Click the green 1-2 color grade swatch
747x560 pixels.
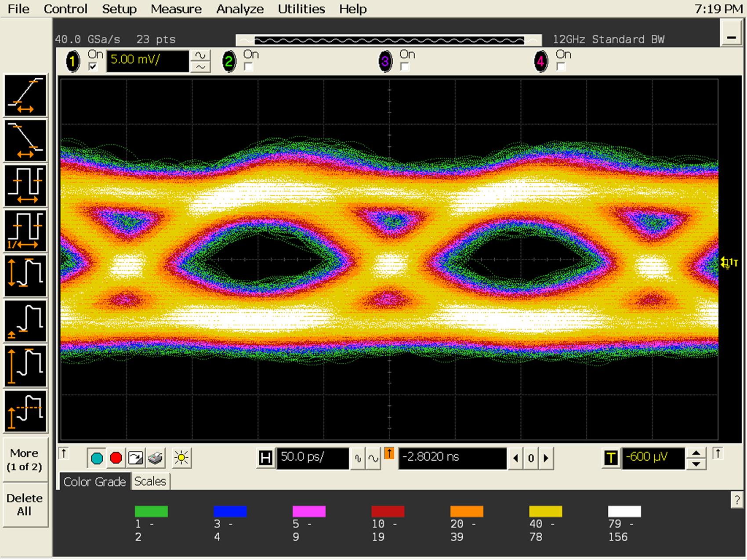tap(151, 511)
